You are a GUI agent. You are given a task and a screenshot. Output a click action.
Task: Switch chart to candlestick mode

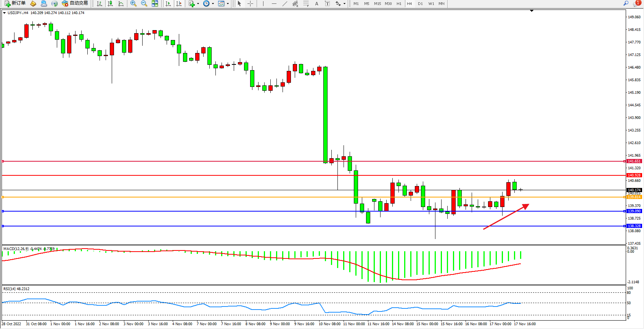(x=110, y=3)
